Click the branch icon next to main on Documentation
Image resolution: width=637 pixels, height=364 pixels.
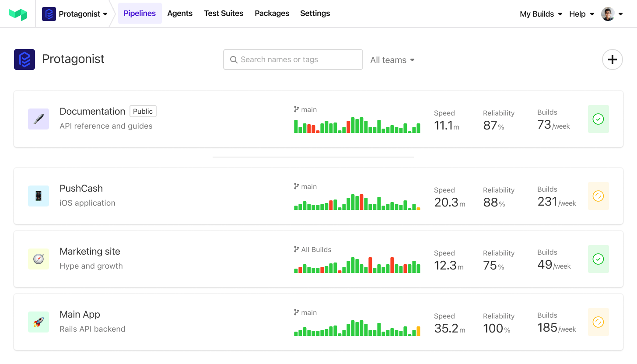coord(297,109)
